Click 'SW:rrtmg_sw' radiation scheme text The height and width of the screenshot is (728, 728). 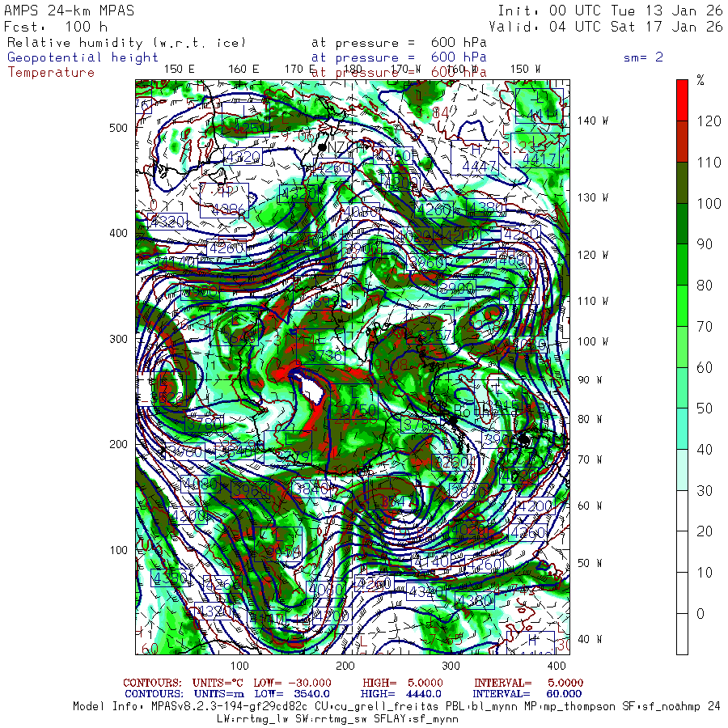331,719
